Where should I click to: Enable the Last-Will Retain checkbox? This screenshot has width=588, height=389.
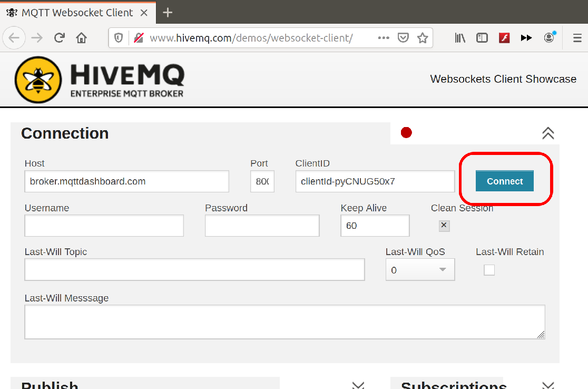pos(489,270)
